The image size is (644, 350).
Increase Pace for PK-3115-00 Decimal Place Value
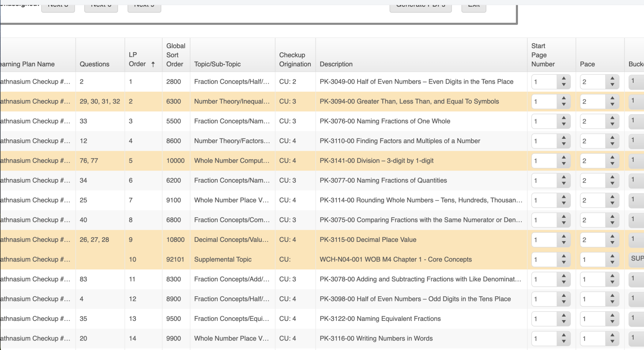[612, 237]
